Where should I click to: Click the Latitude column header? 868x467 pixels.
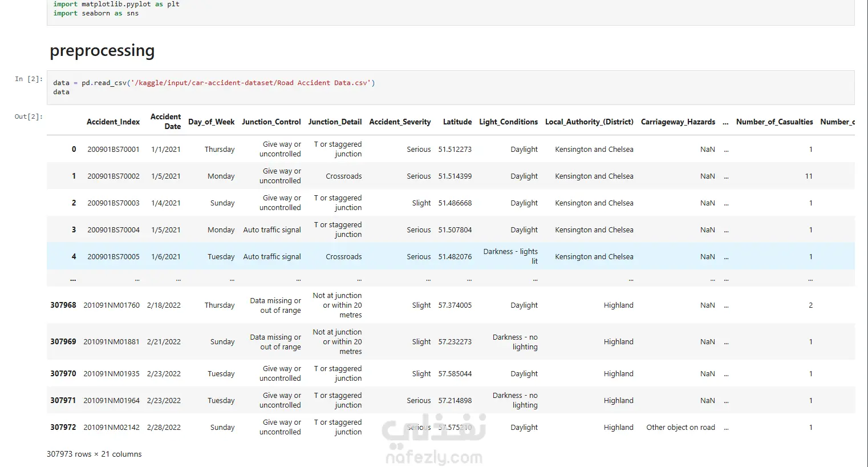click(457, 122)
